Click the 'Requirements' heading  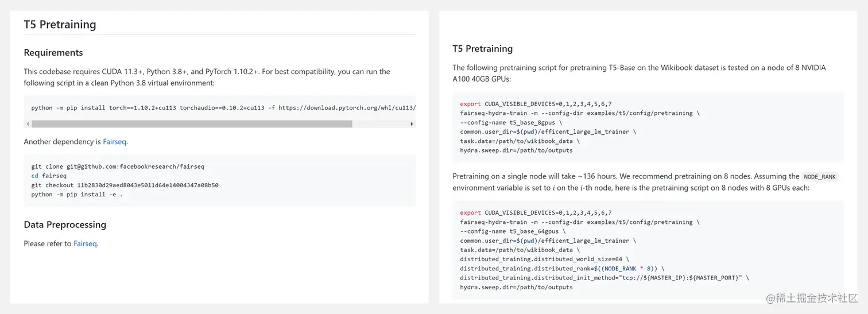[53, 53]
